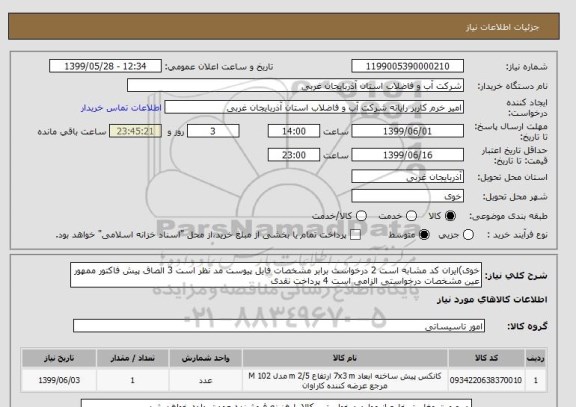Click the price validity date 1399/06/16

click(x=407, y=155)
